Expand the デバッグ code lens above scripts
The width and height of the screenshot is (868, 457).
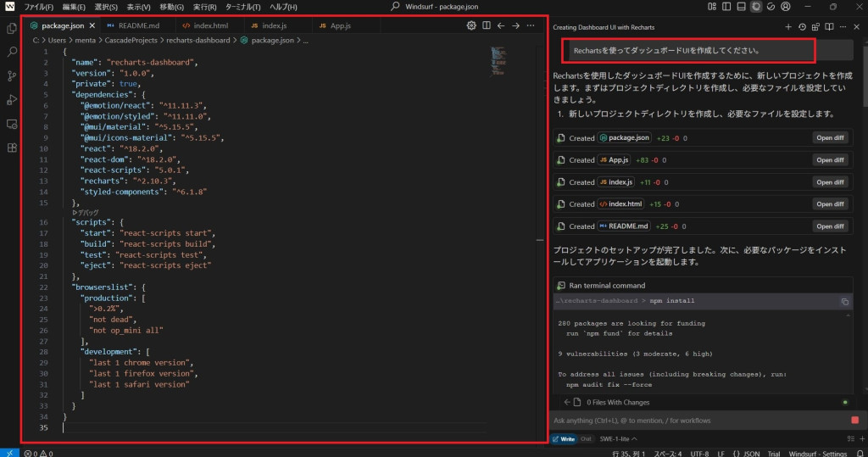tap(86, 213)
